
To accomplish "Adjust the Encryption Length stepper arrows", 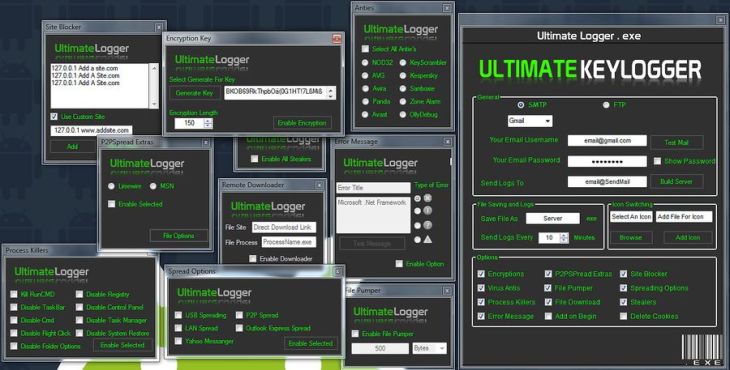I will (x=208, y=123).
